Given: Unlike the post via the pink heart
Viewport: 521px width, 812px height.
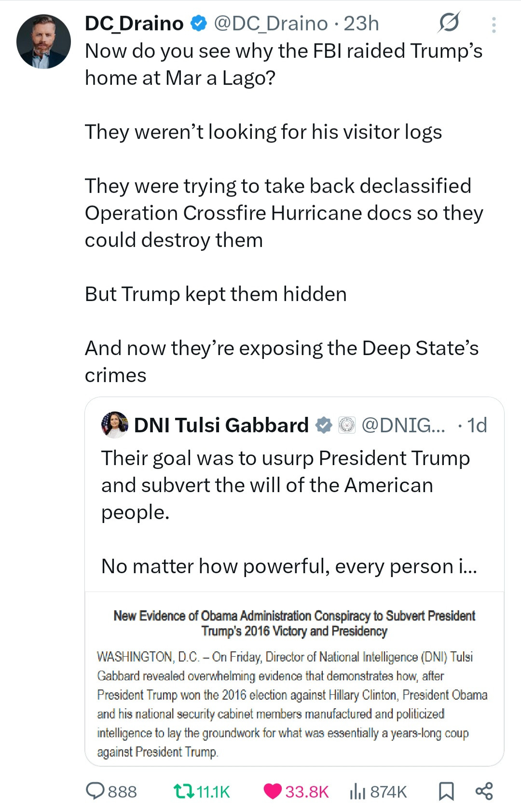Looking at the screenshot, I should (x=273, y=791).
